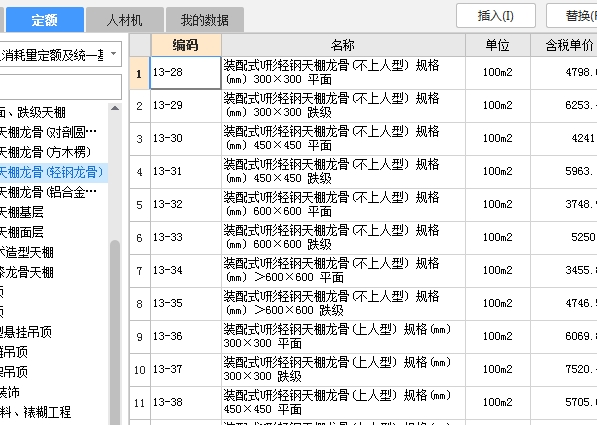Click code cell 13-32
Image resolution: width=597 pixels, height=425 pixels.
click(x=186, y=205)
